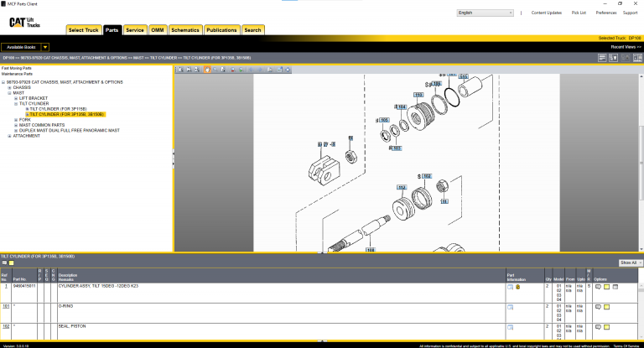Select the magnifier zoom tool in diagram toolbar
The image size is (644, 348).
coord(216,70)
